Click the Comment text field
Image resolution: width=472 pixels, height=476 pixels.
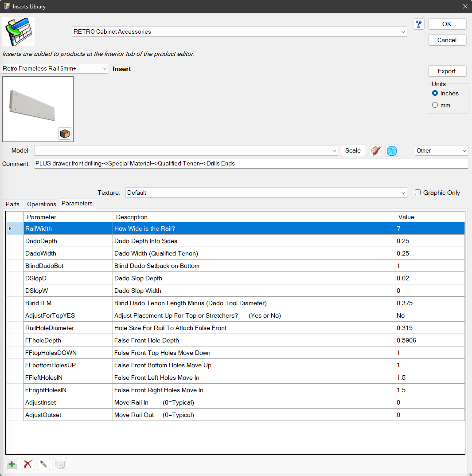251,164
